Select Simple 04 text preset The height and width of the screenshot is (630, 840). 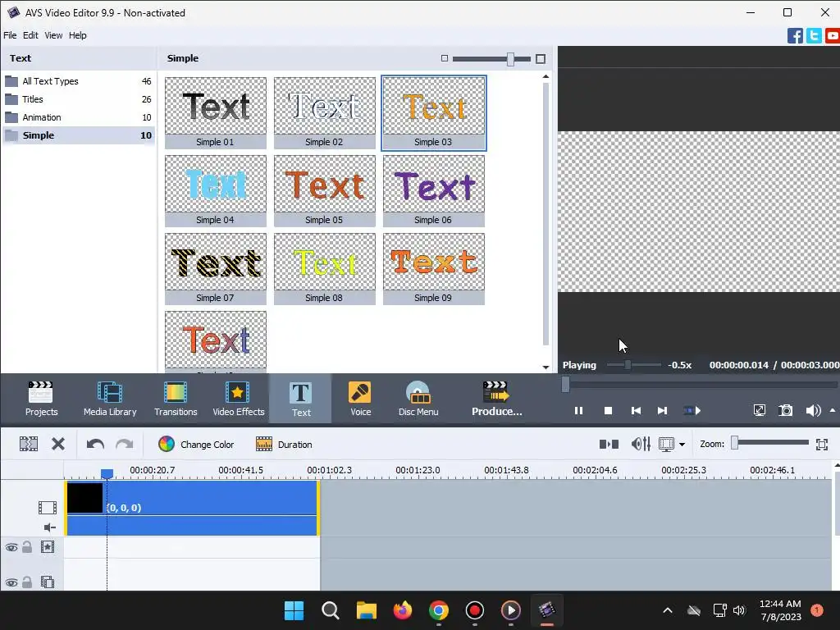pos(216,190)
